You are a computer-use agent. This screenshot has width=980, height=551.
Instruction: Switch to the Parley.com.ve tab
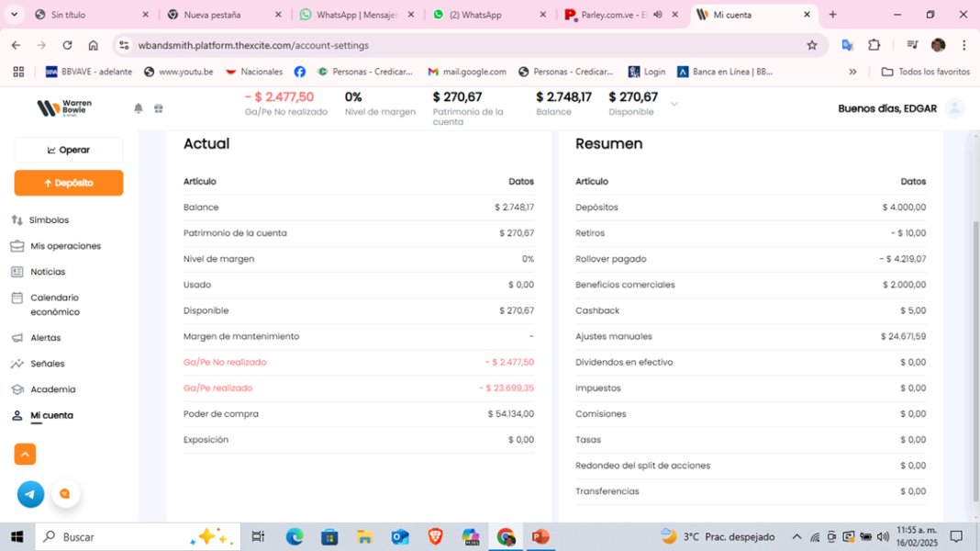pos(606,15)
